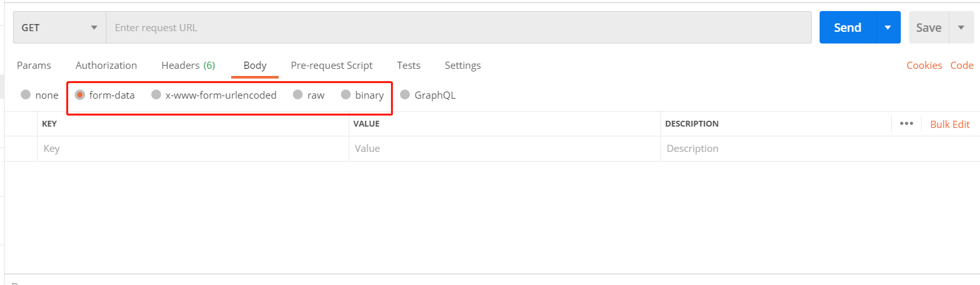
Task: Open the Cookies link
Action: [924, 66]
